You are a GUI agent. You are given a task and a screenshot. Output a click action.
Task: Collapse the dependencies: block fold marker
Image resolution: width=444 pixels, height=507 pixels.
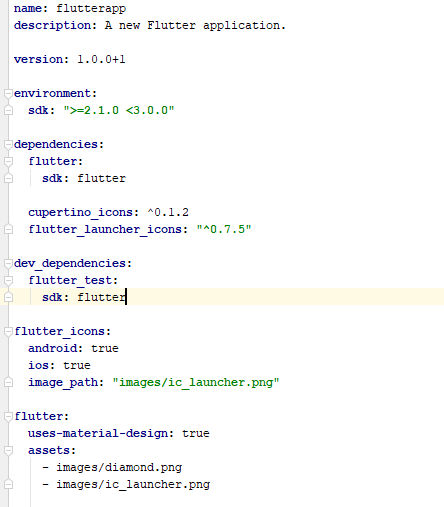(8, 144)
